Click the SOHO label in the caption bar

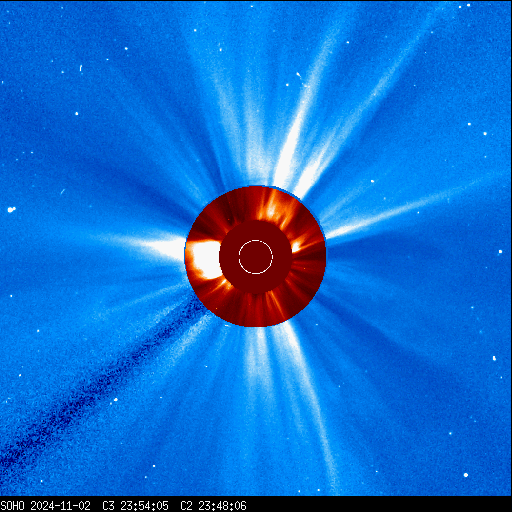[13, 506]
